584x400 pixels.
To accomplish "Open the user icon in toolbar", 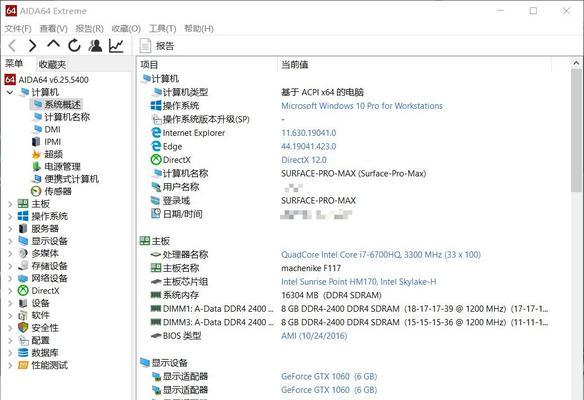I will (x=95, y=45).
